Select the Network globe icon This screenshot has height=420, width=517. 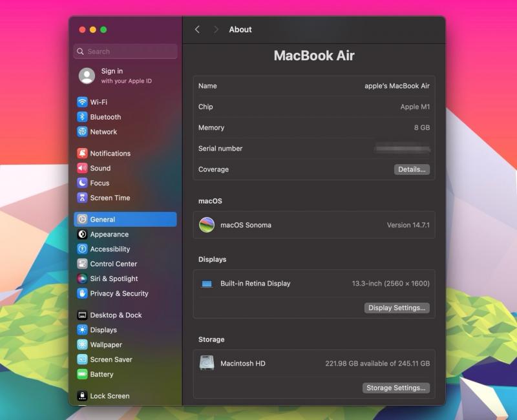tap(82, 132)
